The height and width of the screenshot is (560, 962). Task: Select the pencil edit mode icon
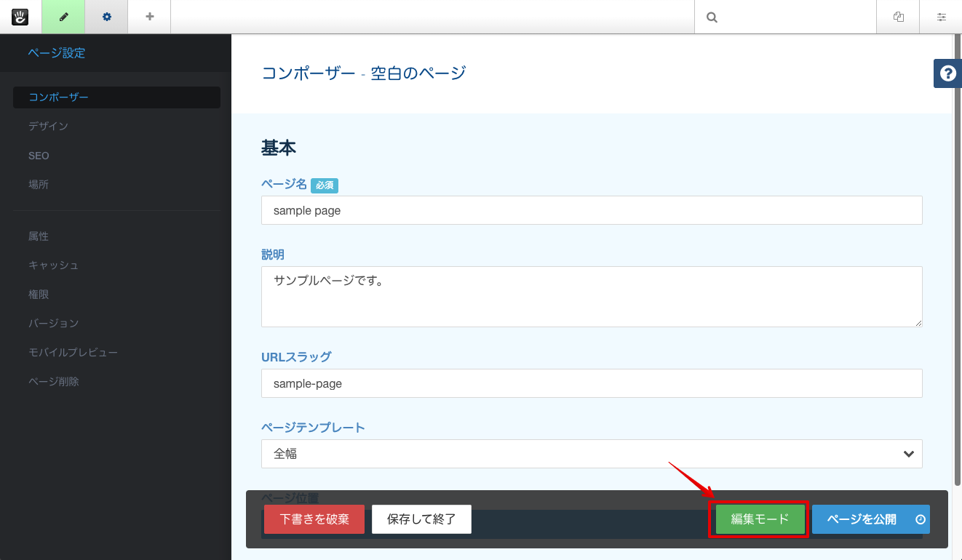63,16
